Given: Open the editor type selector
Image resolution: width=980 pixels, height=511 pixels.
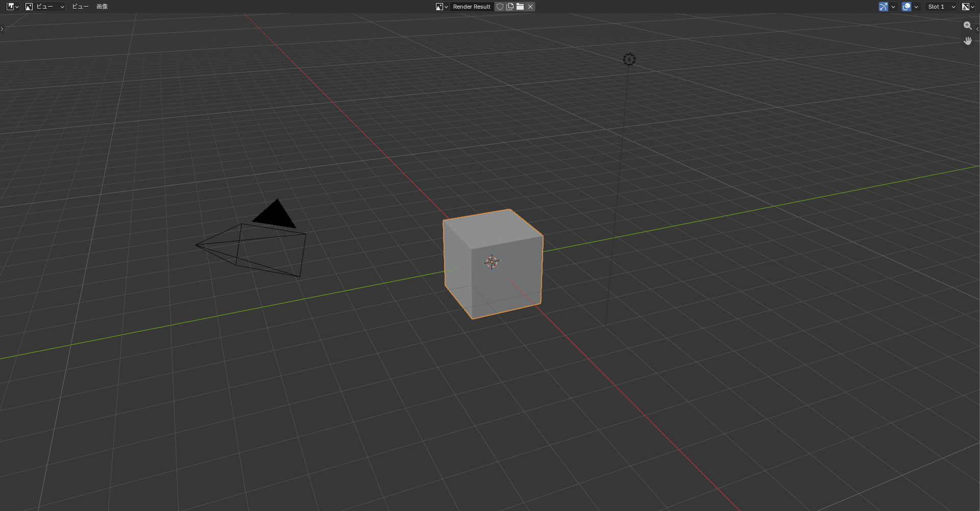Looking at the screenshot, I should coord(12,7).
